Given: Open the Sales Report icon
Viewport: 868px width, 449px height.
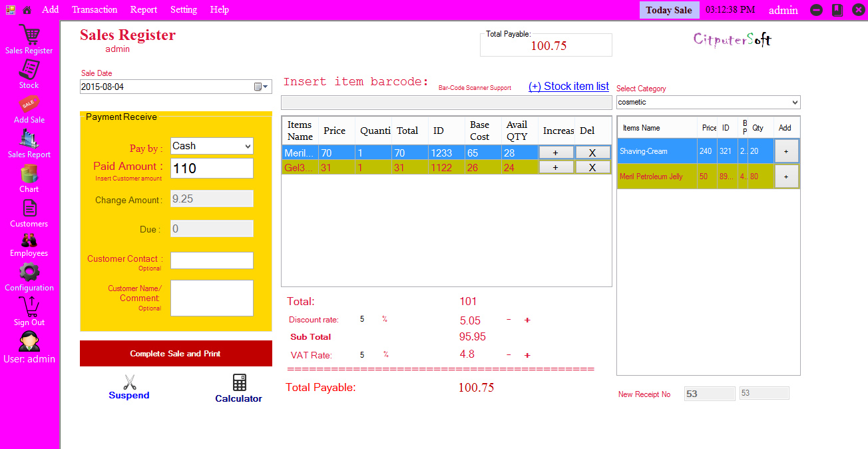Looking at the screenshot, I should coord(29,139).
